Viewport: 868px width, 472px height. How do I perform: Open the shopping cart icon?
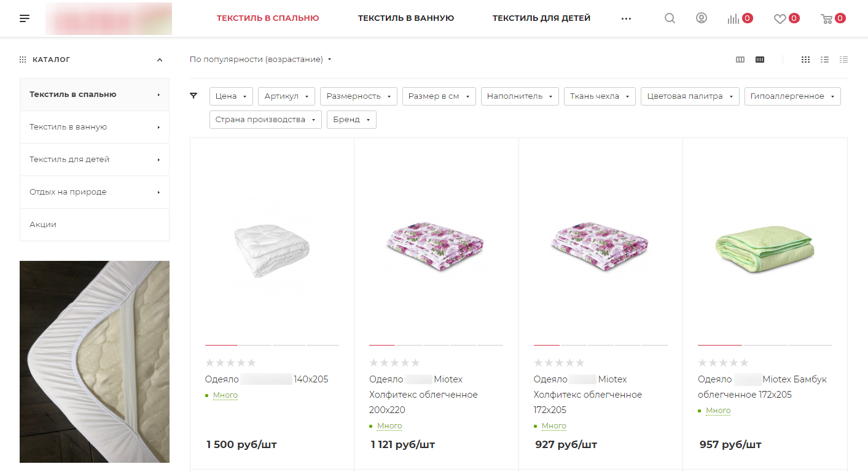coord(827,19)
